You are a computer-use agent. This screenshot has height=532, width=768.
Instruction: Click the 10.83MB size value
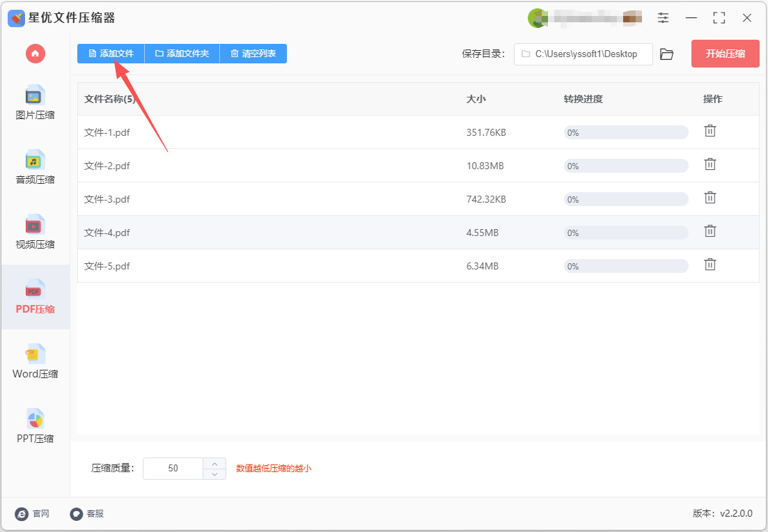pos(485,166)
